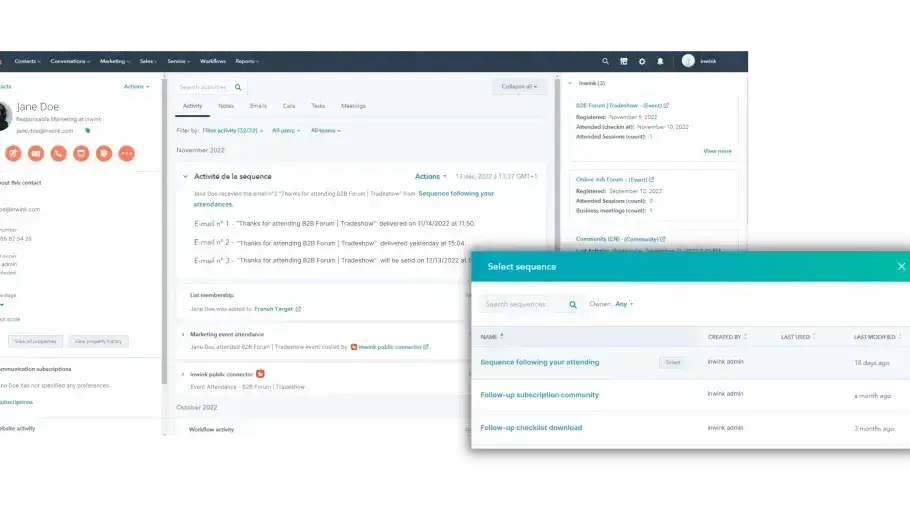Expand the Marketing event attendance entry
Screen dimensions: 910x512
(x=183, y=334)
